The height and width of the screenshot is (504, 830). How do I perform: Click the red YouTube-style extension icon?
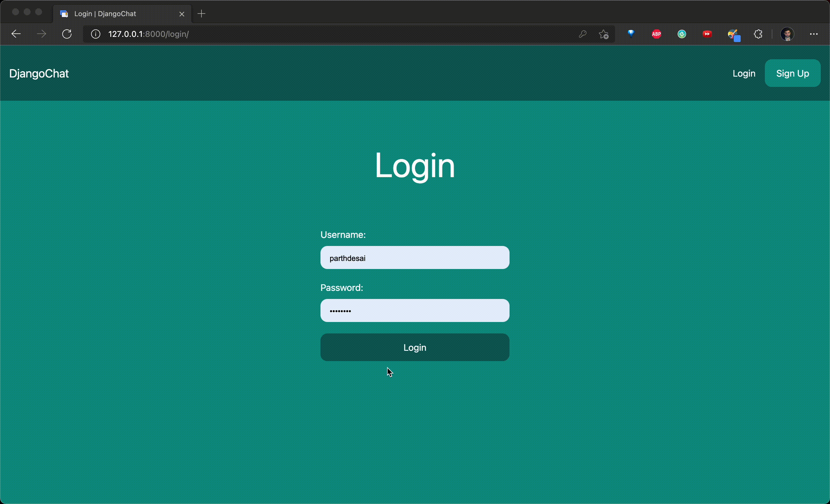click(707, 34)
